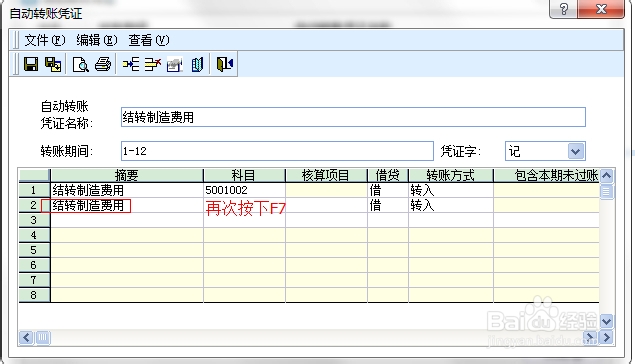Image resolution: width=635 pixels, height=364 pixels.
Task: Click grid vertical scrollbar thumb
Action: coord(607,191)
